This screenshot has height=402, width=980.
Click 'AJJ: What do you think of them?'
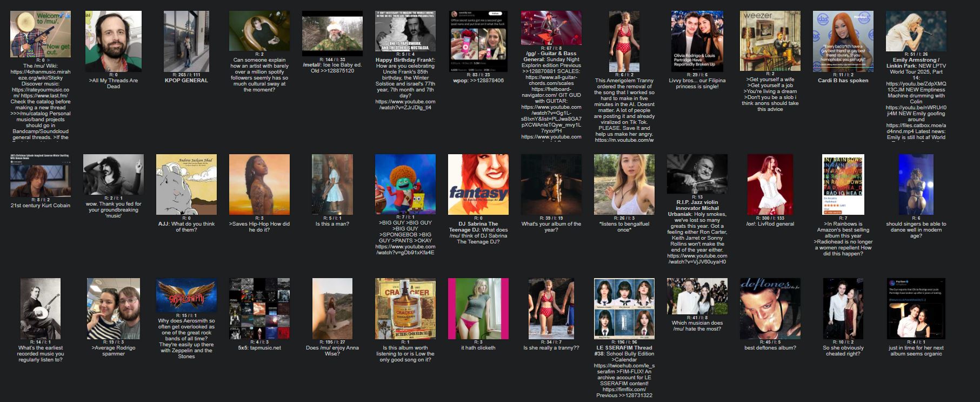click(186, 227)
